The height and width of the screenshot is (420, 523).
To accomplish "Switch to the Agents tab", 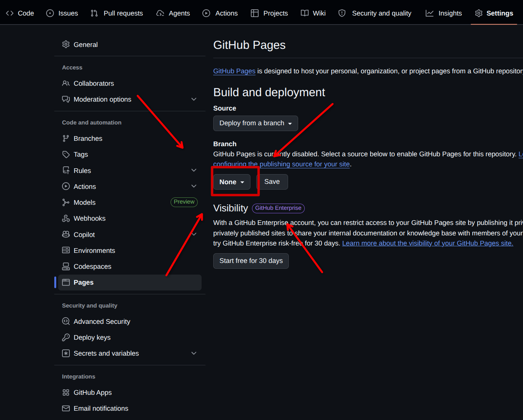I will tap(173, 13).
